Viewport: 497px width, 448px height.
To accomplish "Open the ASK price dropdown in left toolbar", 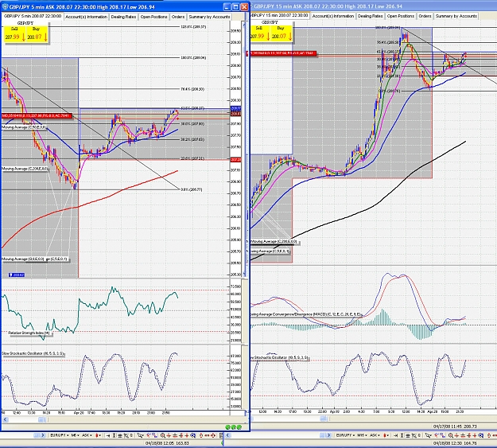I will (x=87, y=435).
